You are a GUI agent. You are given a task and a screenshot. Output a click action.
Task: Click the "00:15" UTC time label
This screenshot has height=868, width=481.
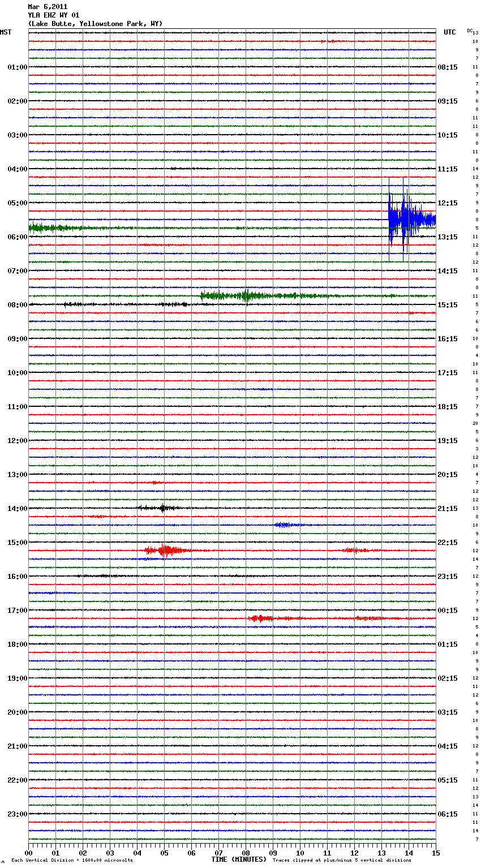[448, 611]
